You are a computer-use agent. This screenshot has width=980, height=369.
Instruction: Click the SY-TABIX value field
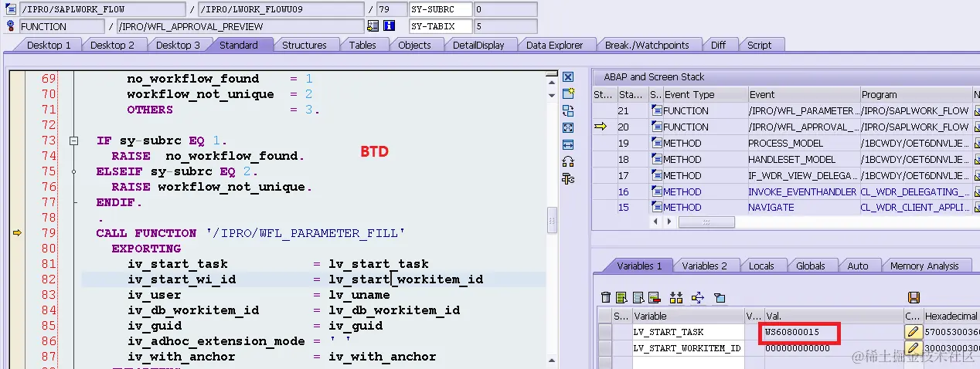point(505,26)
